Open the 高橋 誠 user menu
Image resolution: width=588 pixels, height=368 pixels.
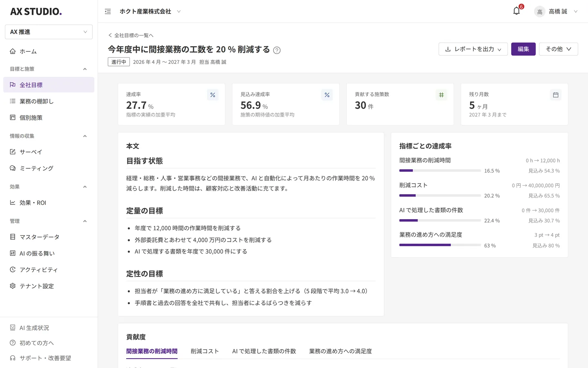tap(556, 11)
